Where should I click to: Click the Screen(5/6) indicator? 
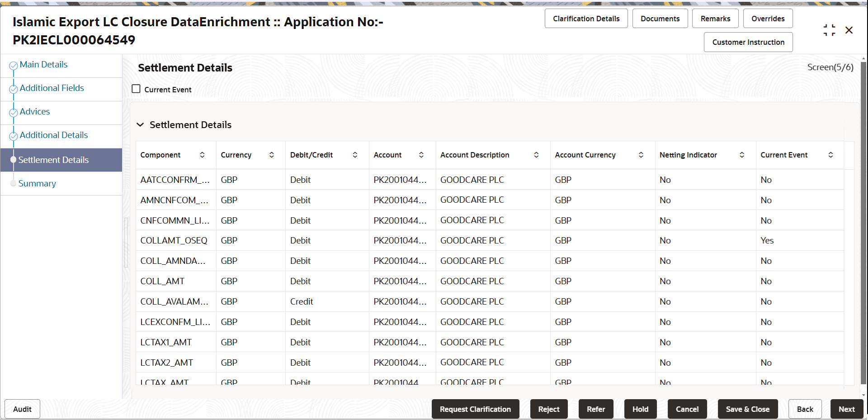click(830, 67)
